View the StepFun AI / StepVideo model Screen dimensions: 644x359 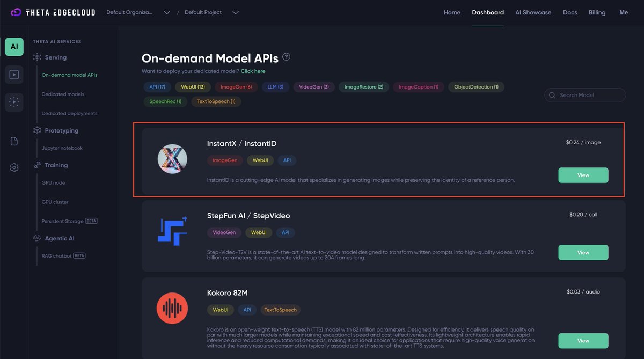click(x=583, y=253)
